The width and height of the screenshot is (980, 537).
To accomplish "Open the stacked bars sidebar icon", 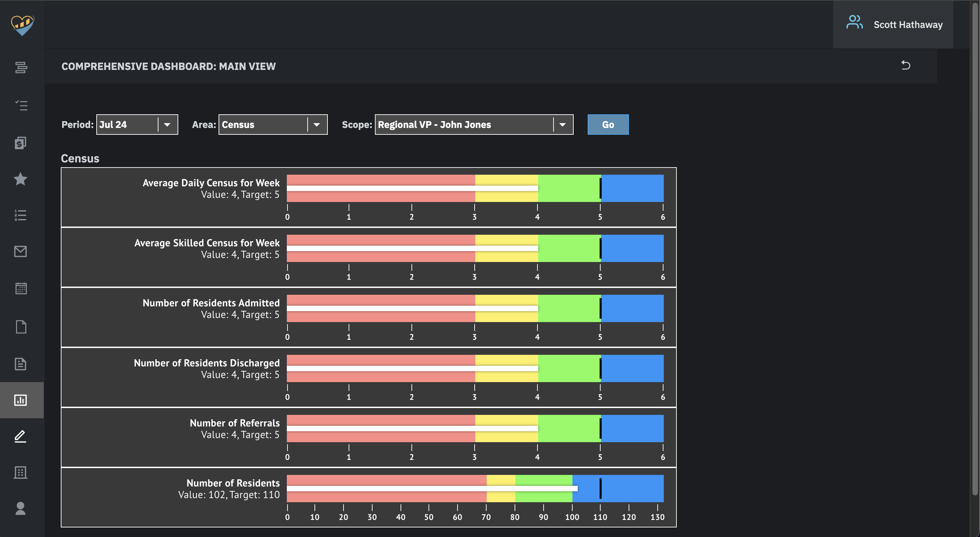I will coord(21,68).
